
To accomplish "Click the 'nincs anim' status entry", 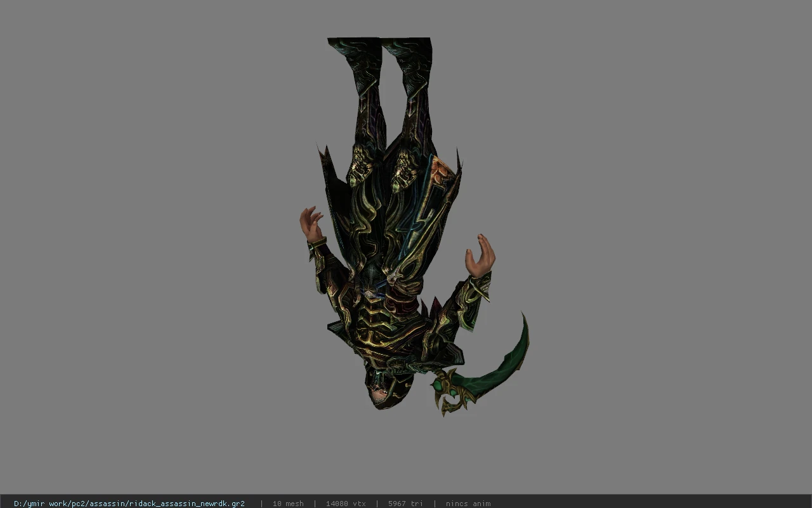I will (468, 504).
